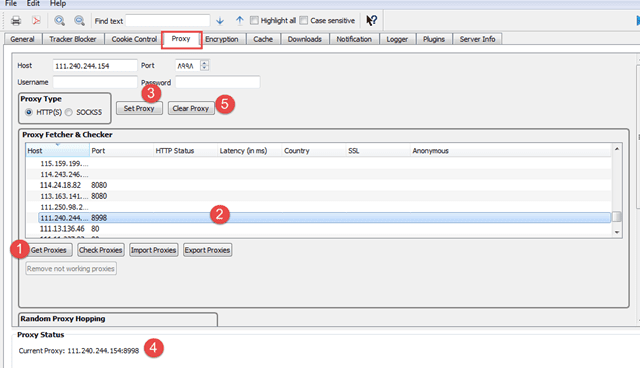
Task: Click the Port number field
Action: 187,66
